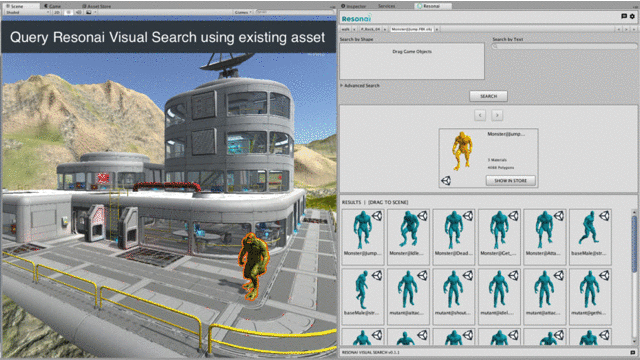Image resolution: width=640 pixels, height=360 pixels.
Task: Click Unity logo on Monster preview card
Action: click(446, 180)
